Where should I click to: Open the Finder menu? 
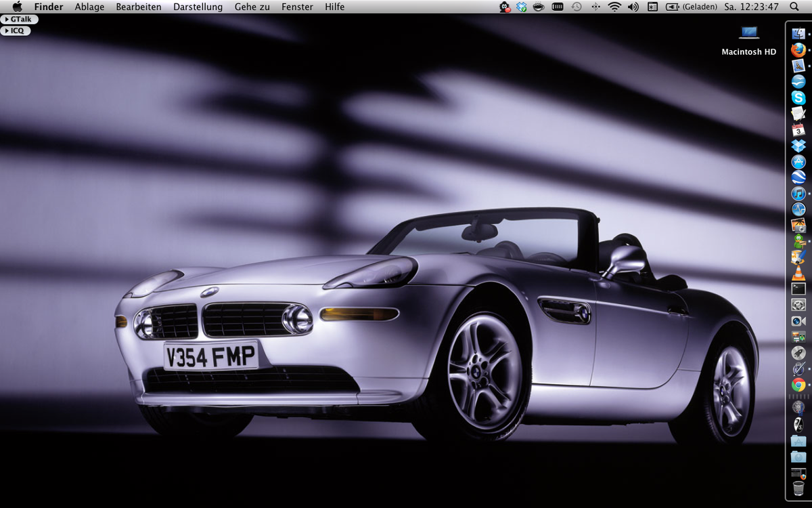click(x=49, y=7)
